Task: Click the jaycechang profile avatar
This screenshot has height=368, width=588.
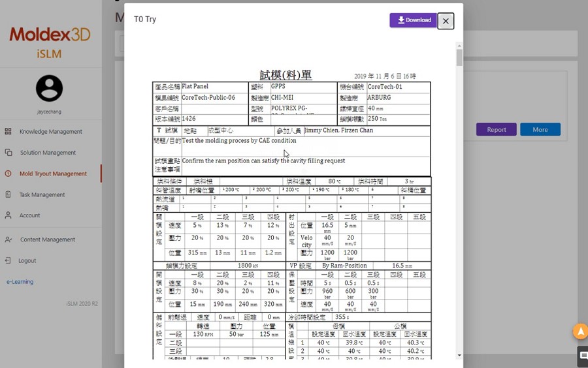Action: [49, 88]
